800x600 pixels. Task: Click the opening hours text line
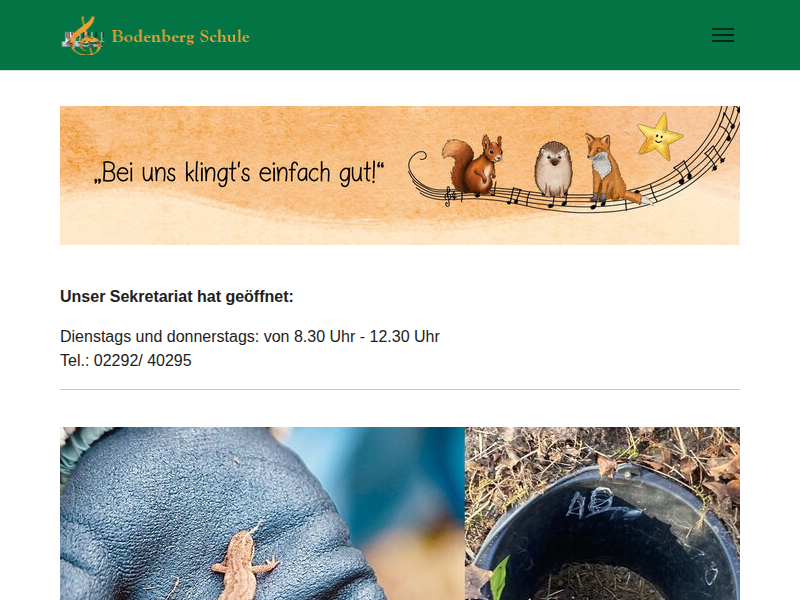(250, 337)
